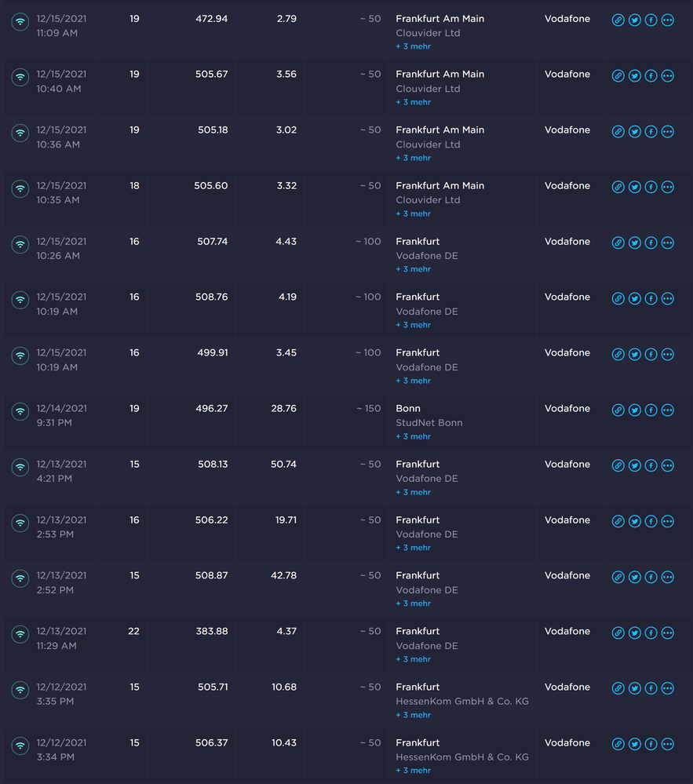Click 'HessenKom GmbH & Co. KG' in 3:35 PM row

(462, 702)
